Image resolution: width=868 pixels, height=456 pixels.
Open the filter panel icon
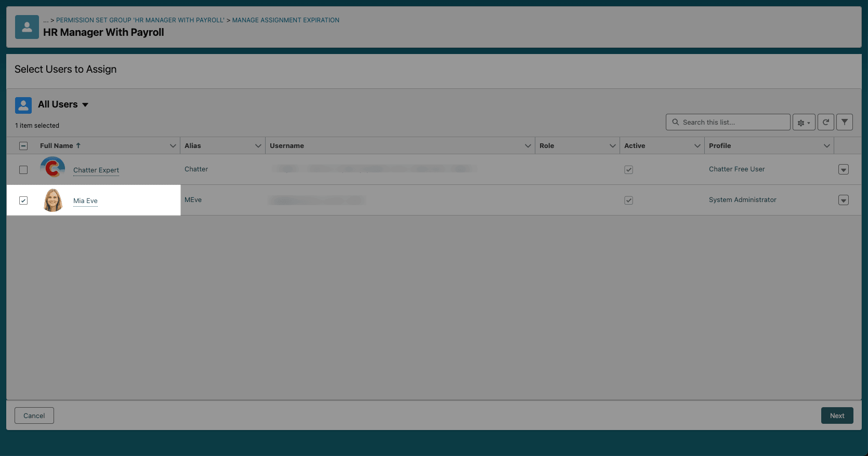[845, 122]
